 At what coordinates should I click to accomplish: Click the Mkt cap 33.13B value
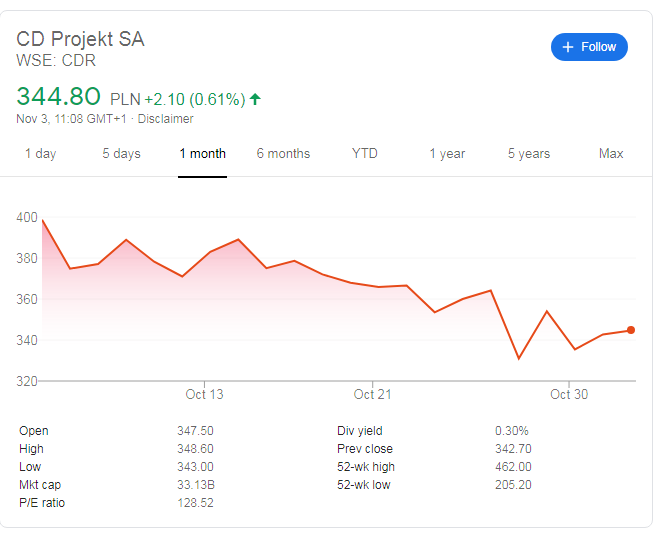pyautogui.click(x=196, y=485)
